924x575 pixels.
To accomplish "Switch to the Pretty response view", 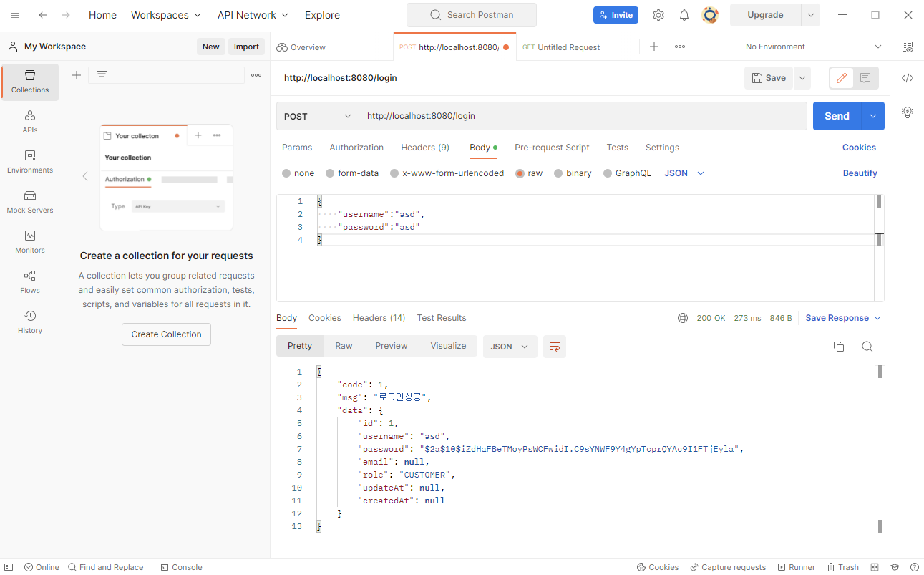I will (299, 345).
